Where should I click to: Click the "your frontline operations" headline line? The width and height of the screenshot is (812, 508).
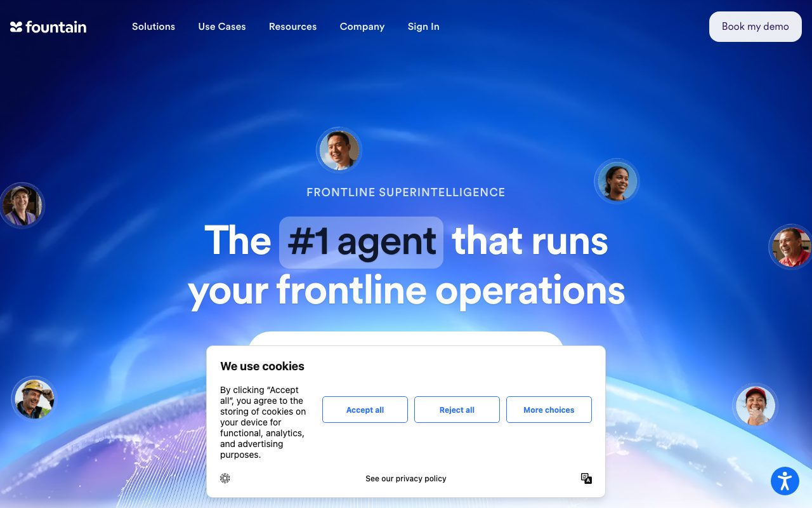[x=407, y=291]
